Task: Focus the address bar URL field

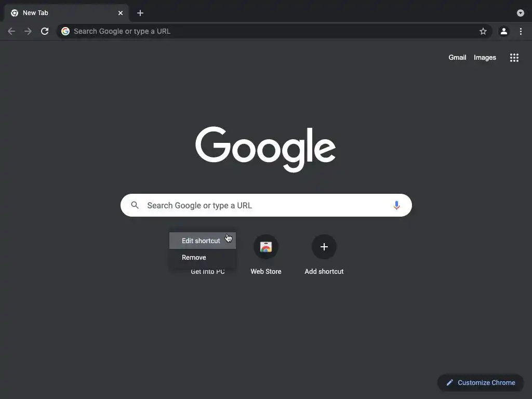Action: pyautogui.click(x=274, y=31)
